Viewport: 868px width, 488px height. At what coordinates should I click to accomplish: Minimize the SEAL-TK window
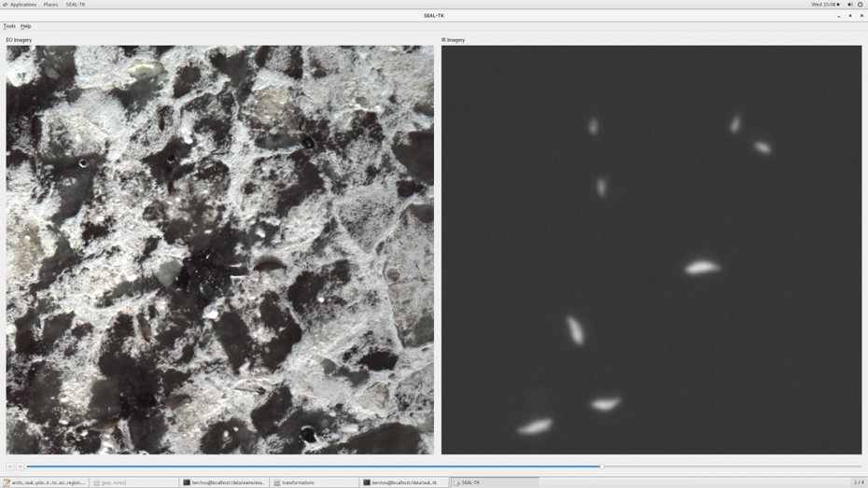tap(839, 16)
